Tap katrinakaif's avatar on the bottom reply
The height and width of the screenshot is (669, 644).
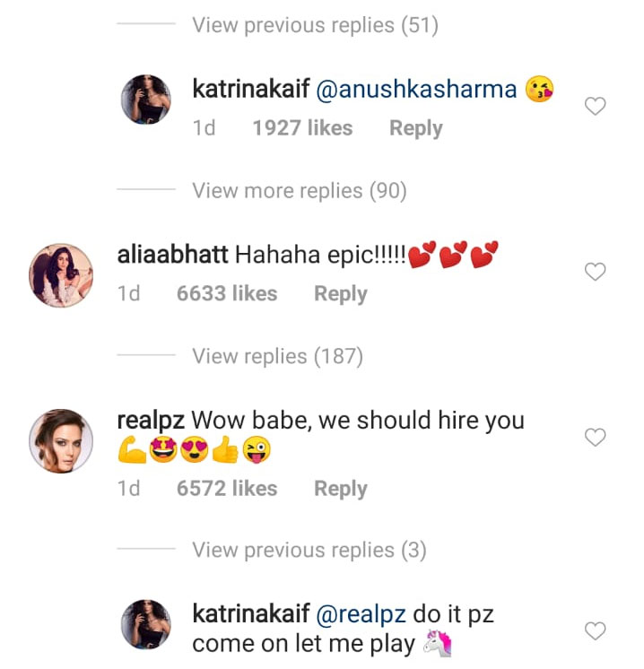tap(145, 624)
